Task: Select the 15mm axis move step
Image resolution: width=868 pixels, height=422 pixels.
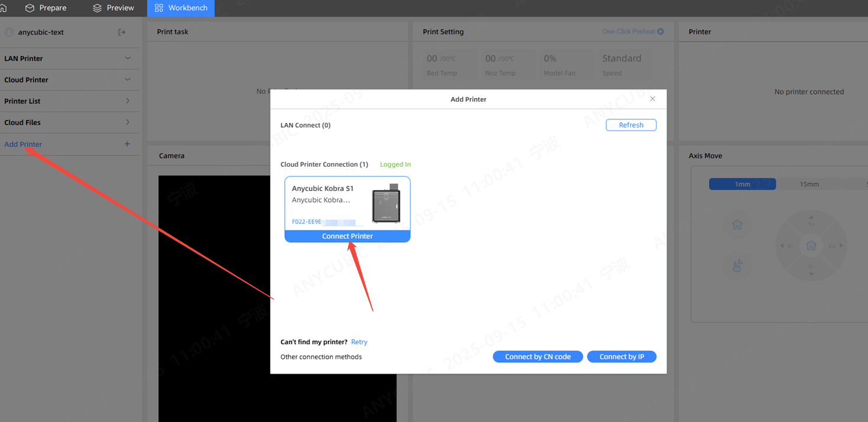Action: pyautogui.click(x=809, y=184)
